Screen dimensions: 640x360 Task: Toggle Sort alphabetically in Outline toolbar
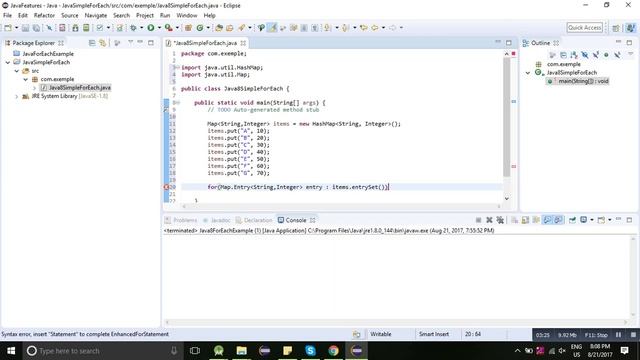574,55
